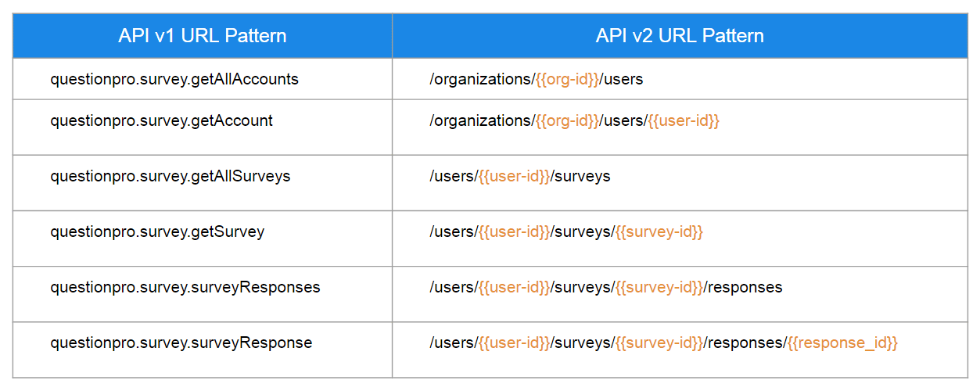Click the "API v1 URL Pattern" column header
The height and width of the screenshot is (391, 980).
(x=203, y=36)
